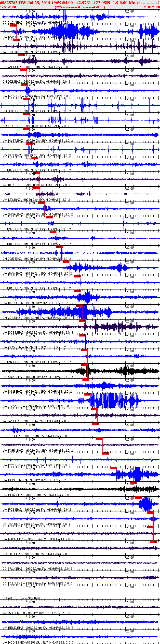Click red pick marker on UW BOW trace
Screen dimensions: 160x644
[x=114, y=468]
